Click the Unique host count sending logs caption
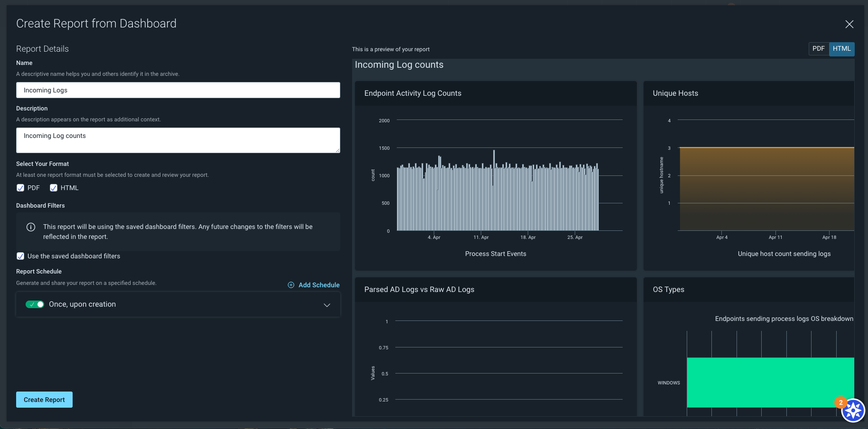The height and width of the screenshot is (429, 868). point(784,254)
